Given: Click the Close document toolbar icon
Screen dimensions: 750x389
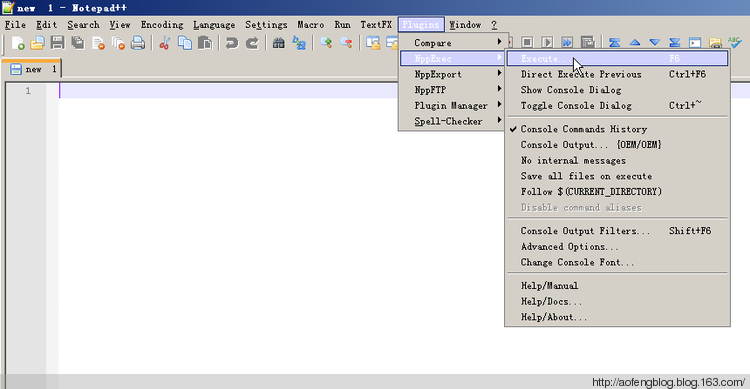Looking at the screenshot, I should (98, 43).
